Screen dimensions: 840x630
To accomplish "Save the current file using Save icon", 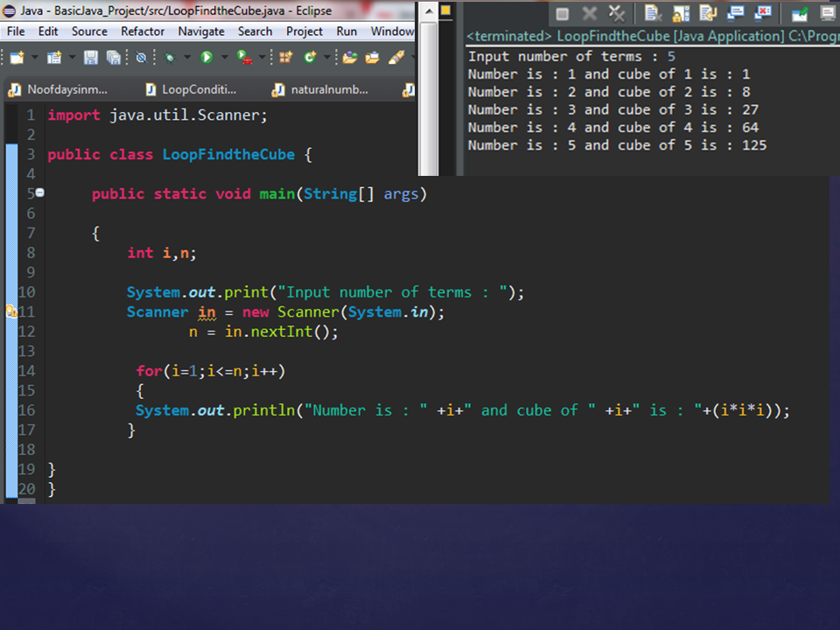I will click(91, 57).
